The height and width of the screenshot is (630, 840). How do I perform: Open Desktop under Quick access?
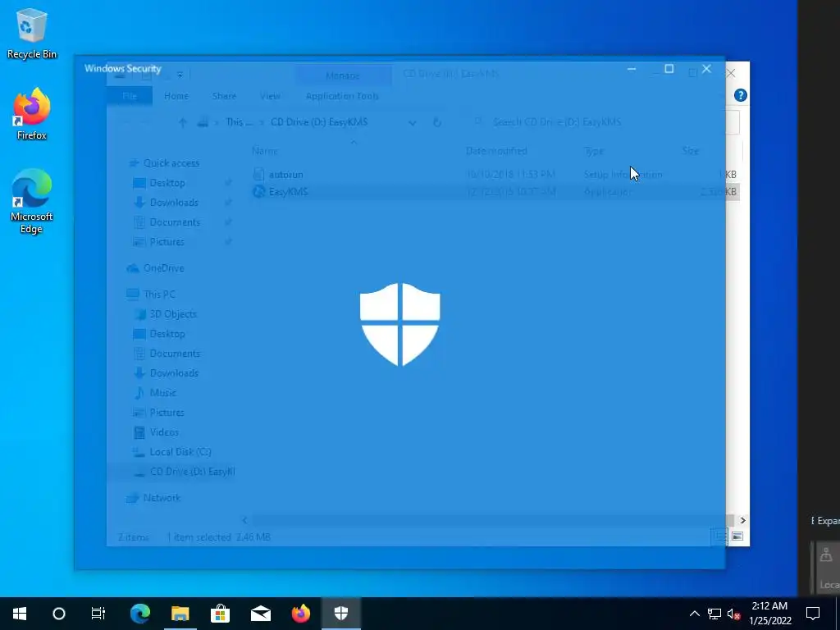point(167,183)
